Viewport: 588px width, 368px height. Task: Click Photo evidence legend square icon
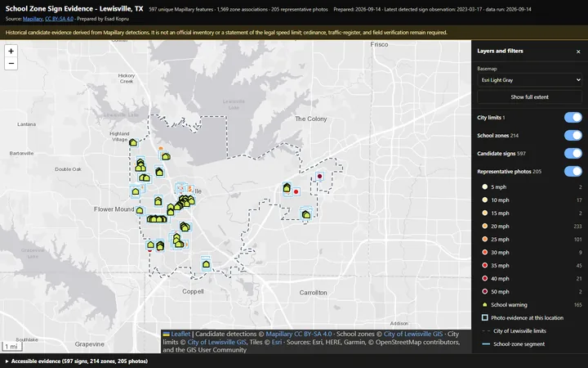pos(484,317)
